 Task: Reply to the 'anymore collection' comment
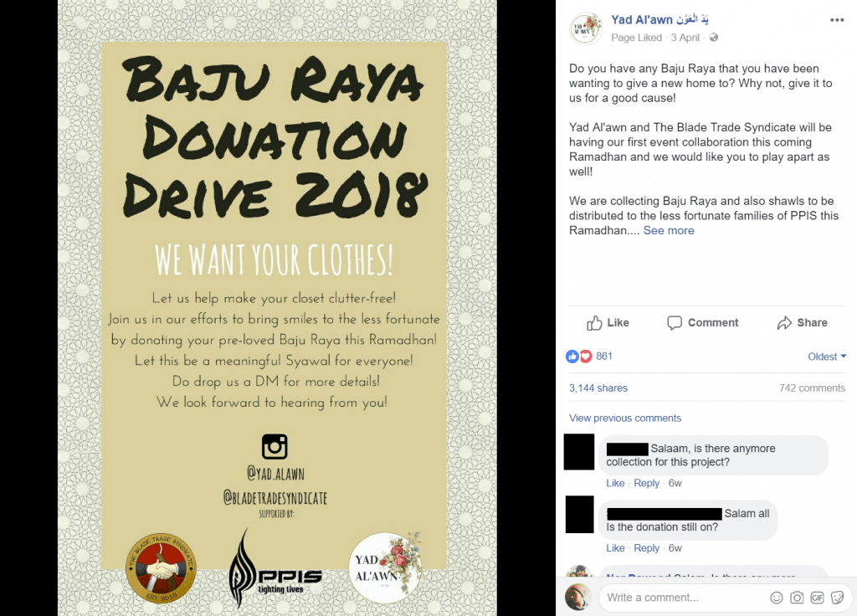pos(646,483)
